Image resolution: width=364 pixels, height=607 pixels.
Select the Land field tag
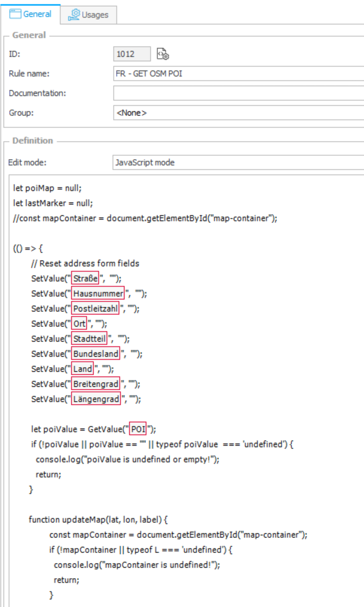(82, 369)
